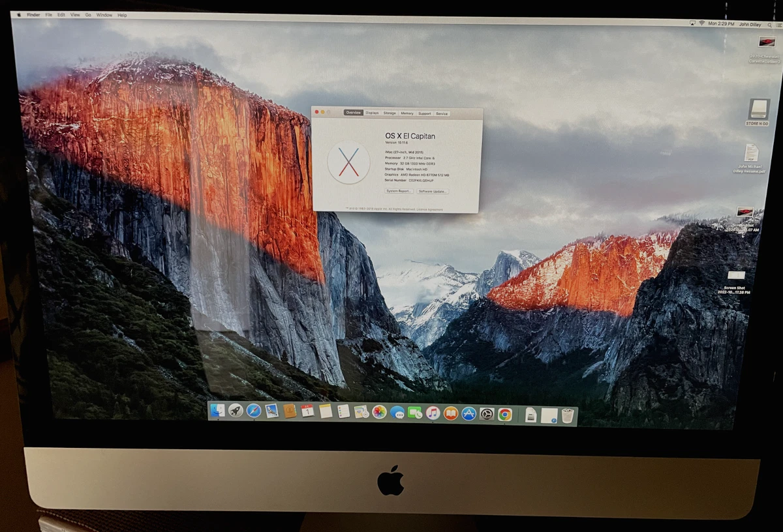Open System Preferences from the Dock

(x=486, y=414)
